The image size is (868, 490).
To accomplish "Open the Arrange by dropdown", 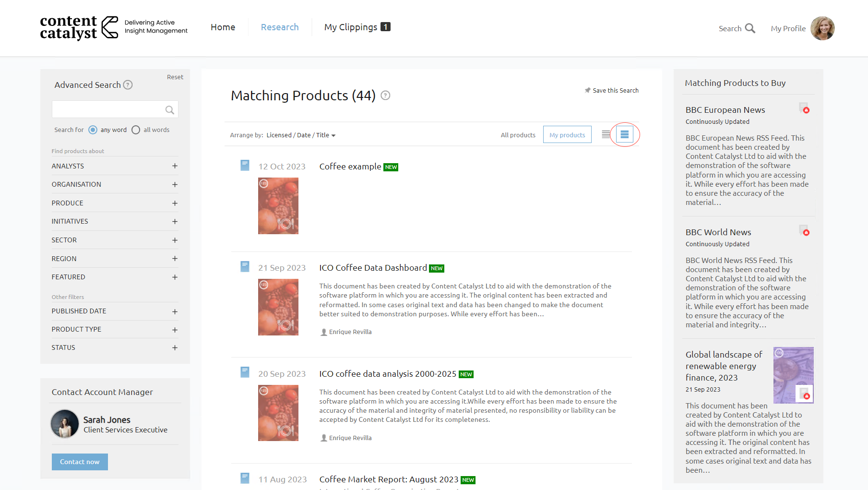I will coord(301,135).
